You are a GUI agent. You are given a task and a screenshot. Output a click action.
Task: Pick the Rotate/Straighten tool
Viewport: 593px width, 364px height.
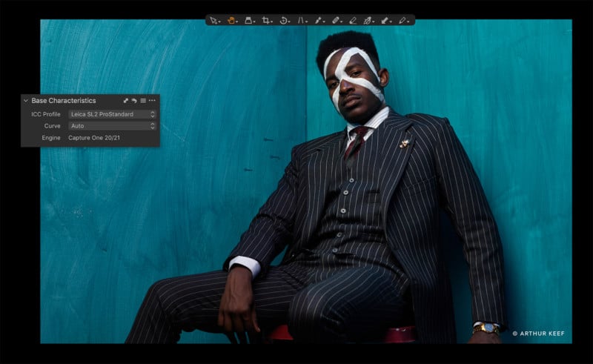pyautogui.click(x=283, y=20)
